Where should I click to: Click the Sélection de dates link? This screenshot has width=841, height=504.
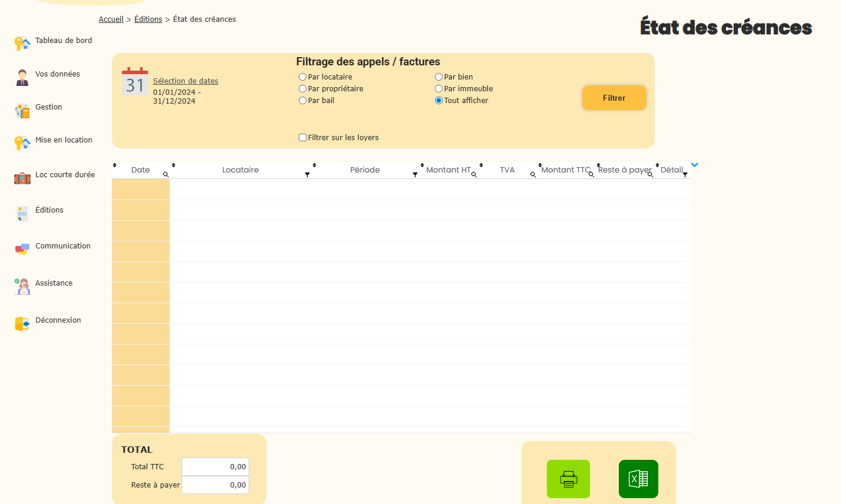186,81
